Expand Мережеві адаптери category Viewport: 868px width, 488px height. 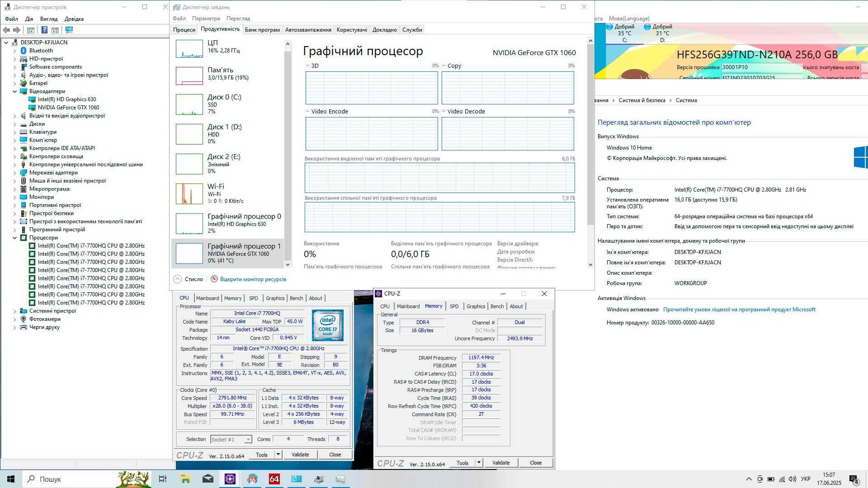click(x=14, y=173)
